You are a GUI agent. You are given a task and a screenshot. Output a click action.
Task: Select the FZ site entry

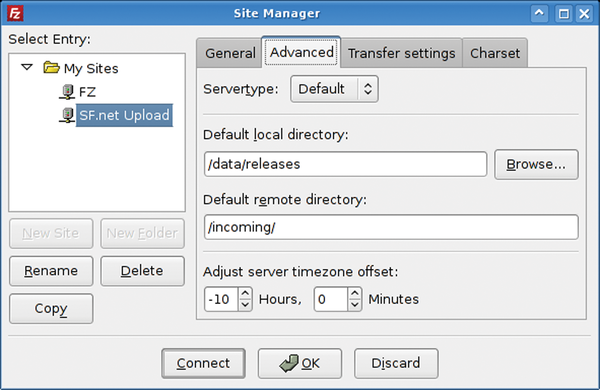(87, 92)
